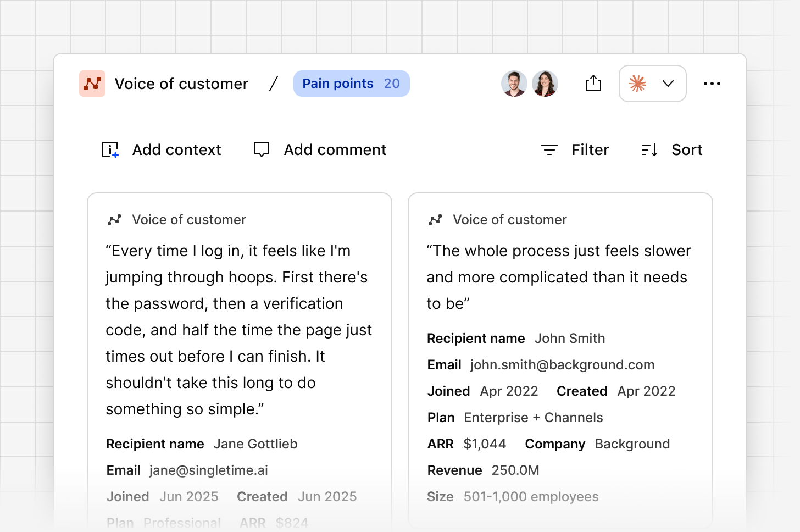800x532 pixels.
Task: Click the Created Apr 2022 value
Action: (x=647, y=391)
